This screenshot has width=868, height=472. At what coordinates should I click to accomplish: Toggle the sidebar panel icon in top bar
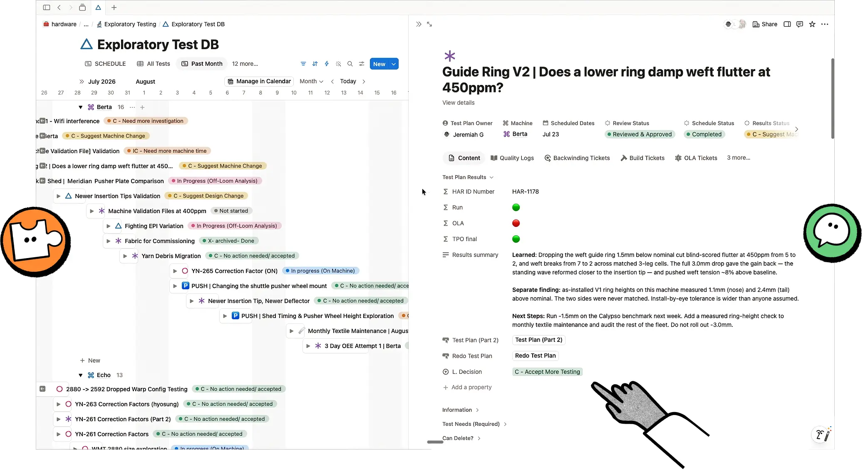pyautogui.click(x=47, y=7)
